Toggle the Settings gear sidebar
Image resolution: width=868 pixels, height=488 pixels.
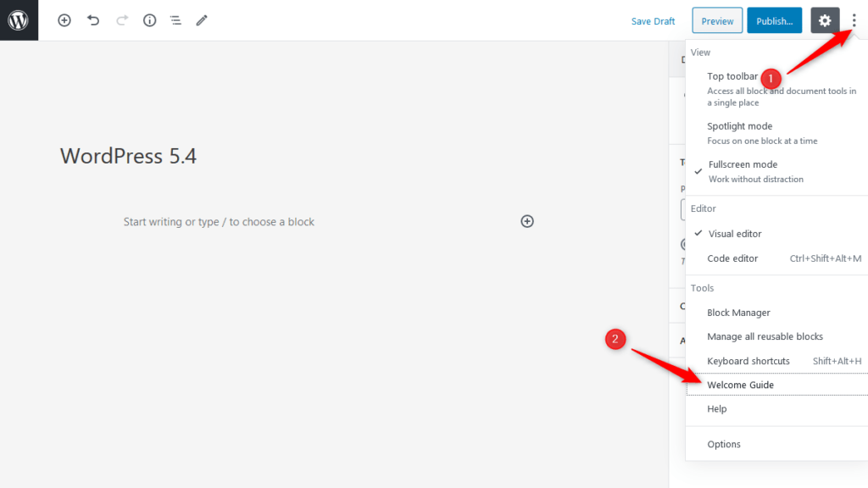pyautogui.click(x=825, y=20)
